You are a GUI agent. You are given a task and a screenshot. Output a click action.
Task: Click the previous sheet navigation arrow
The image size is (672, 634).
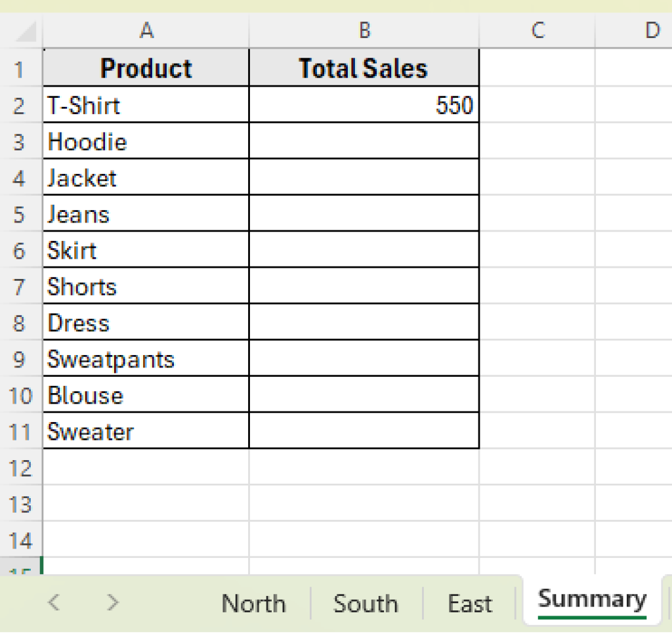coord(52,602)
